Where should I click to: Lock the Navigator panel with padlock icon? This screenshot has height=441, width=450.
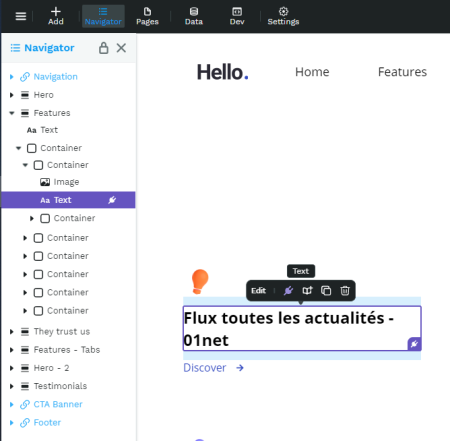[x=104, y=48]
